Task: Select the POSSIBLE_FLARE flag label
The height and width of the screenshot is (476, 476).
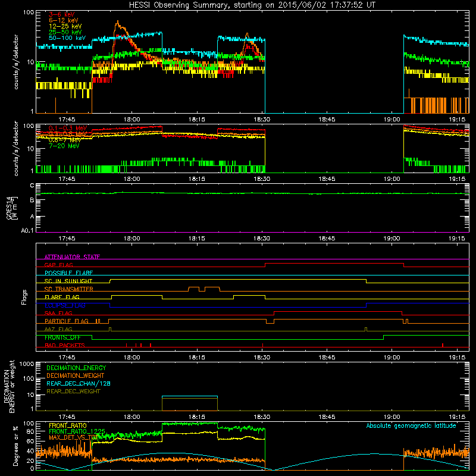Action: [68, 273]
